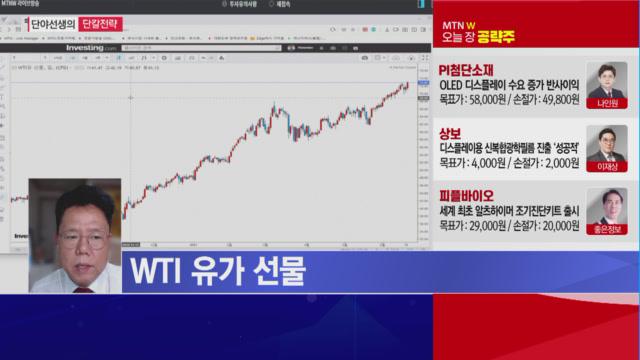Focus the Investing.com website search field
640x360 pixels.
pos(202,48)
